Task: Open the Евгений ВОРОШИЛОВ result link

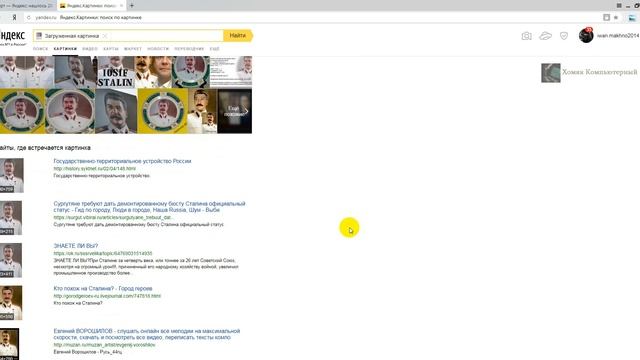Action: point(147,334)
